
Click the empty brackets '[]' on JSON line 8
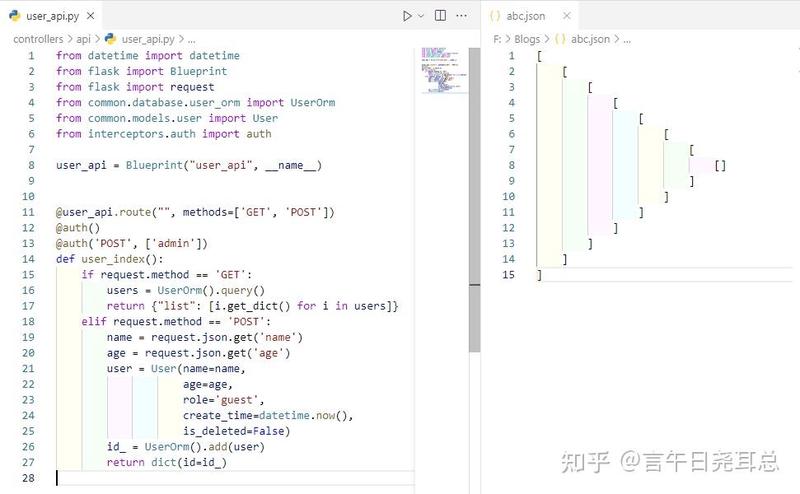click(x=720, y=165)
